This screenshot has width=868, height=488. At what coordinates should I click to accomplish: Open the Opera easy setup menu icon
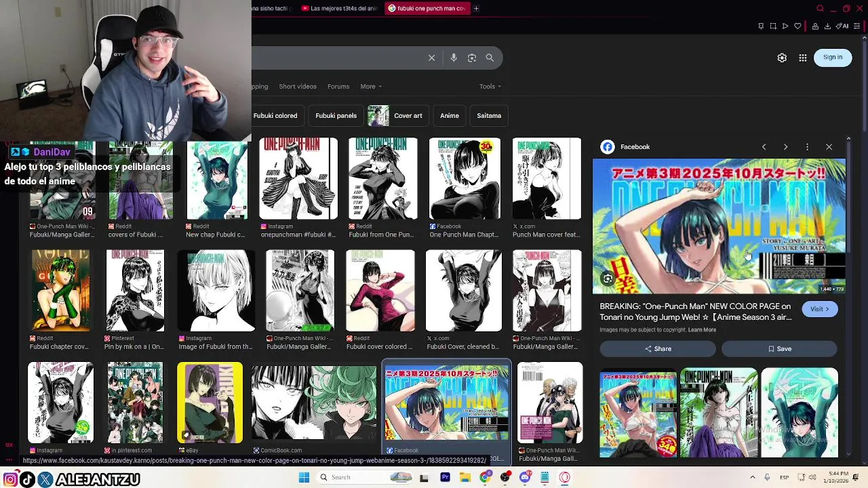click(857, 26)
